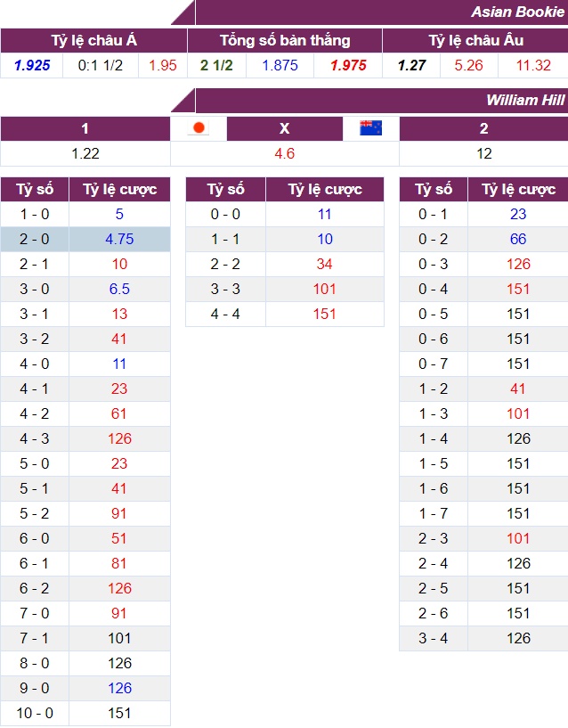Pick the away win odds 12
Screen dimensions: 568x728
(483, 153)
